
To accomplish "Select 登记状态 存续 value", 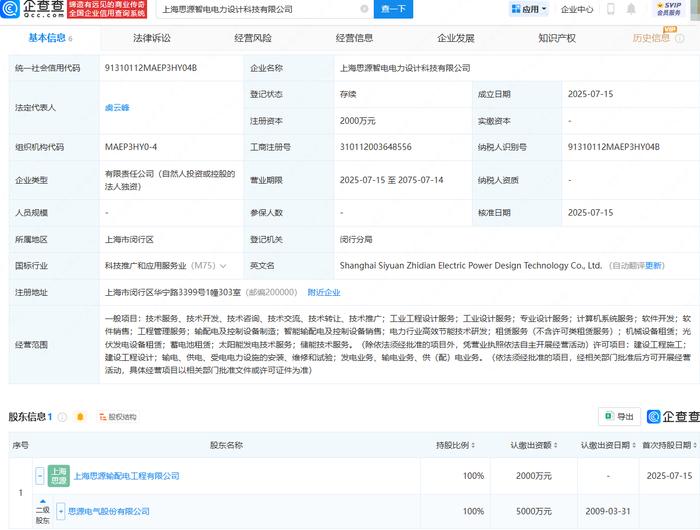I will pos(348,94).
